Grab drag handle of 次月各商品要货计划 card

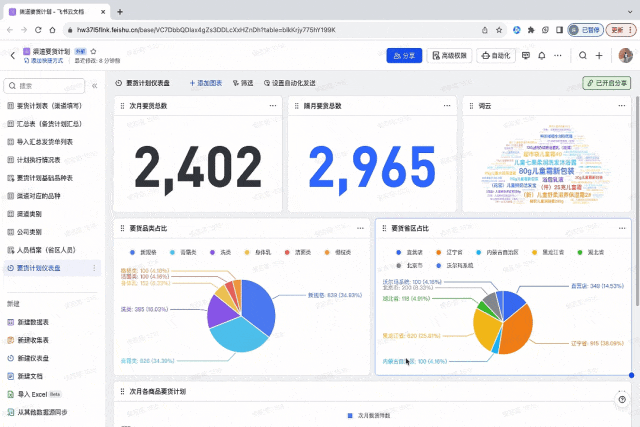coord(122,391)
